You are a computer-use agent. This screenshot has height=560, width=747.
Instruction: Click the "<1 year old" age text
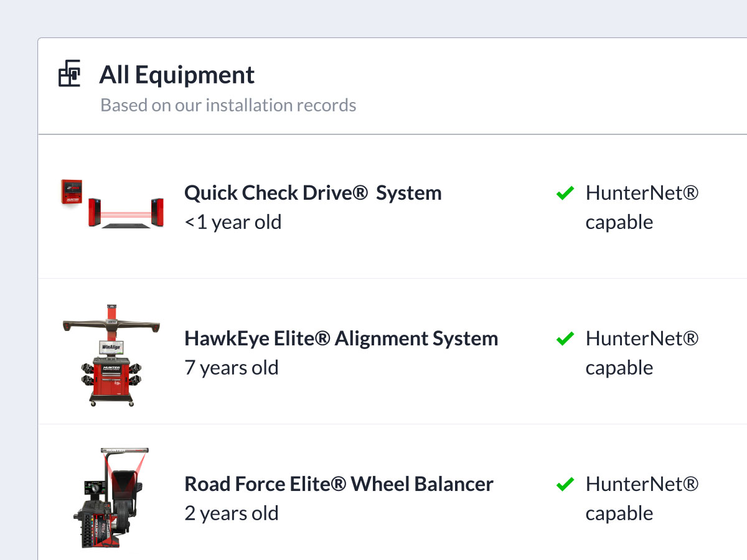[233, 222]
